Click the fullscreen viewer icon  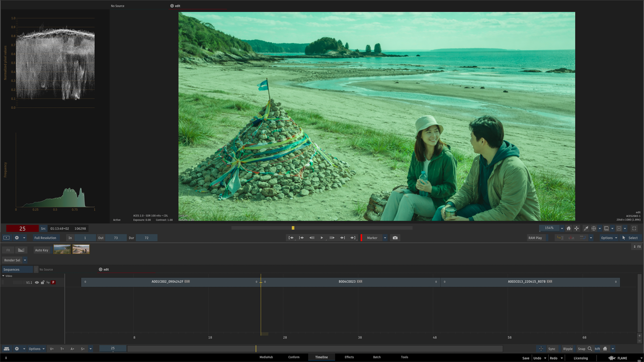click(634, 228)
